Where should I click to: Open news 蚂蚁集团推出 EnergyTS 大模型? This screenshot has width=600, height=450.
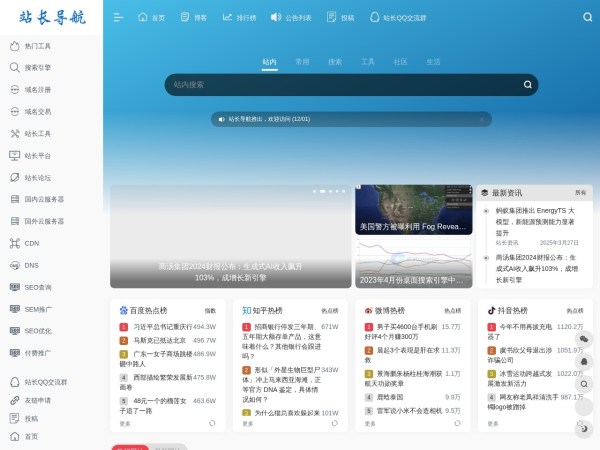click(x=535, y=222)
